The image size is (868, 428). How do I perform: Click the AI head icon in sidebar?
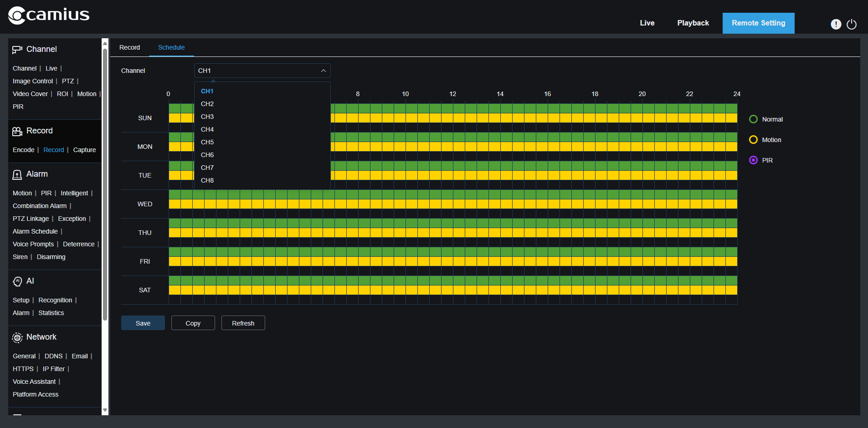(x=17, y=281)
